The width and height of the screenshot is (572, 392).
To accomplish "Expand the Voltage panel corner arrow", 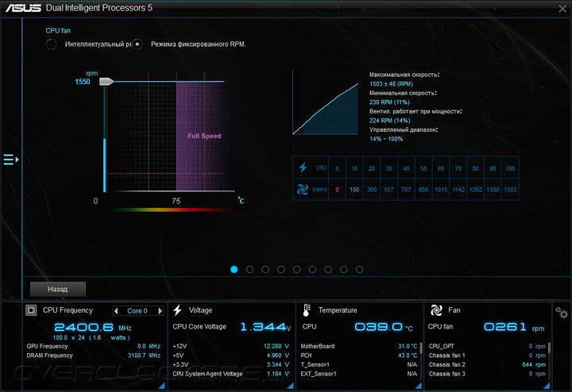I will (291, 386).
